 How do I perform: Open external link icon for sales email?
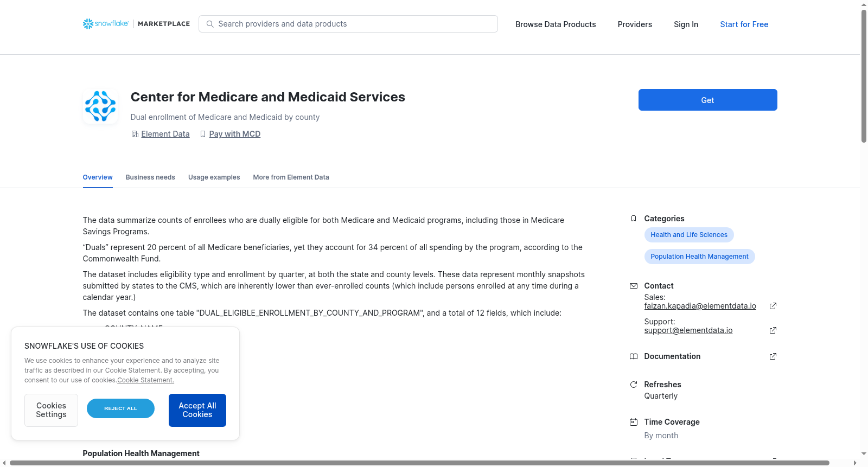[773, 306]
